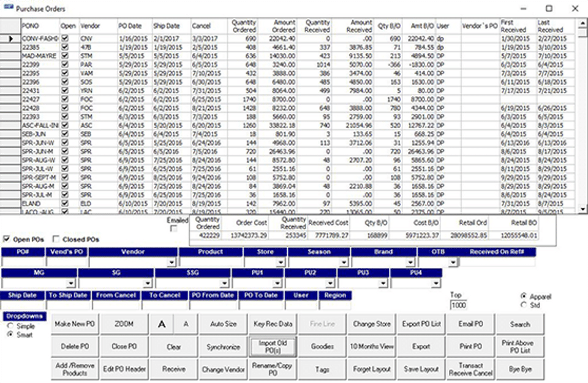
Task: Toggle Open checkbox for PO 22427
Action: coord(65,99)
